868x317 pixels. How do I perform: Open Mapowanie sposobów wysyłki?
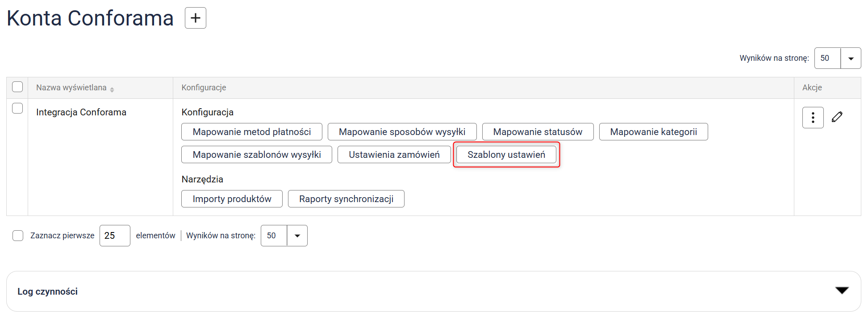[402, 132]
